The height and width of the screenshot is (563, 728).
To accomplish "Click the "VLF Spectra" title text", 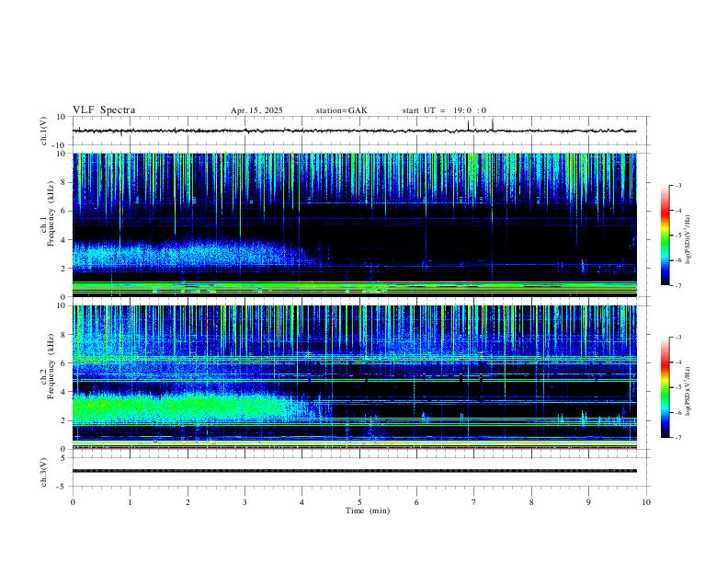I will [x=104, y=110].
